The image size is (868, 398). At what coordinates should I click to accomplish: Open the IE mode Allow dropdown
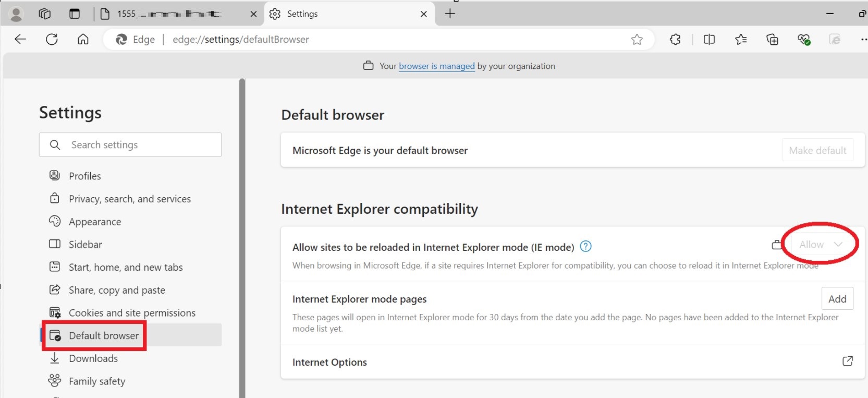821,245
